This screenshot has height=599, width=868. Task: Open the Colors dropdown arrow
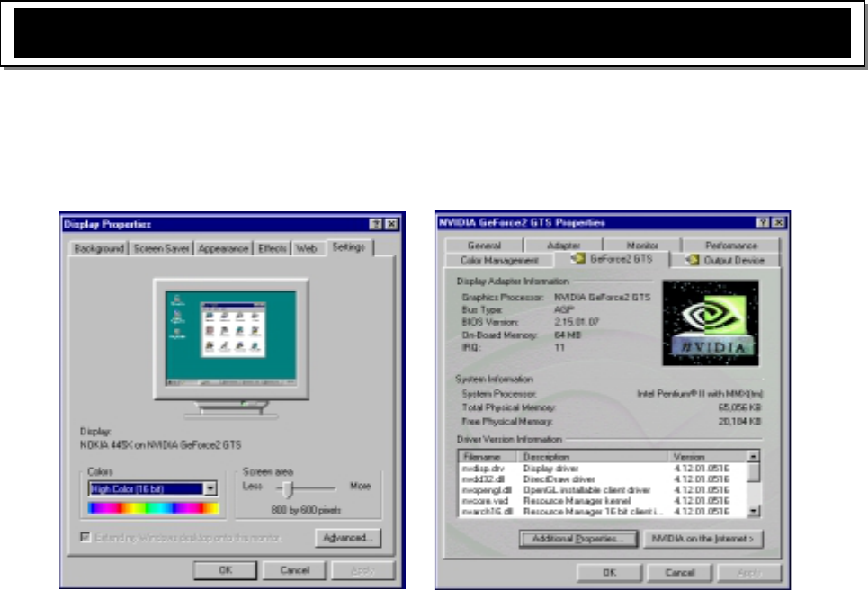(x=210, y=488)
